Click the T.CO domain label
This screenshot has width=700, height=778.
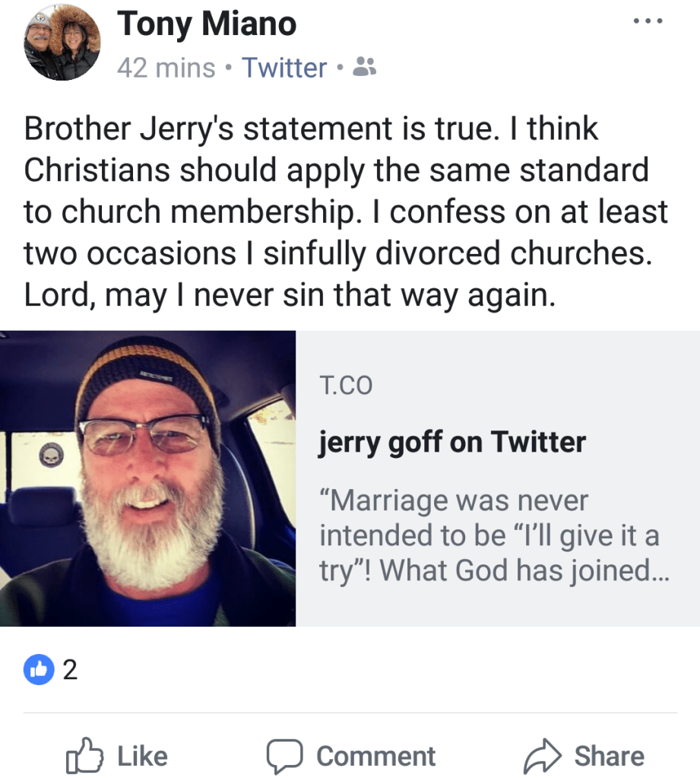tap(346, 386)
